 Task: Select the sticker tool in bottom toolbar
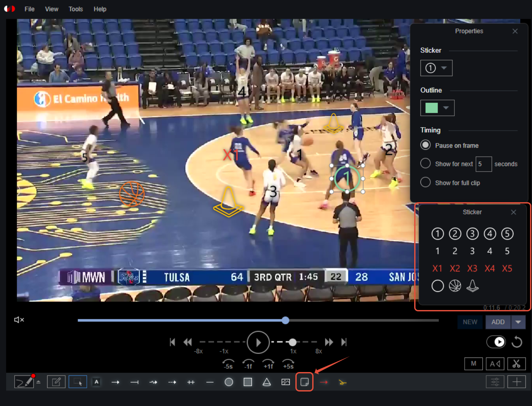(304, 382)
